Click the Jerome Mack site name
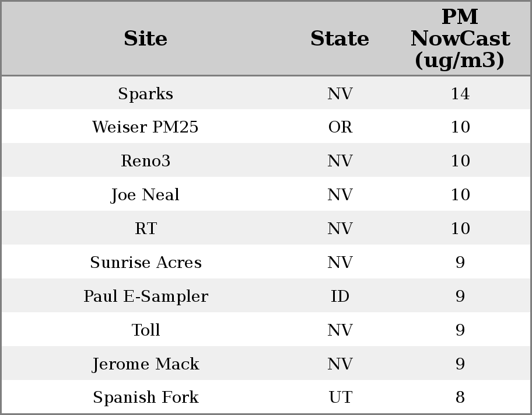Image resolution: width=532 pixels, height=415 pixels. point(146,364)
